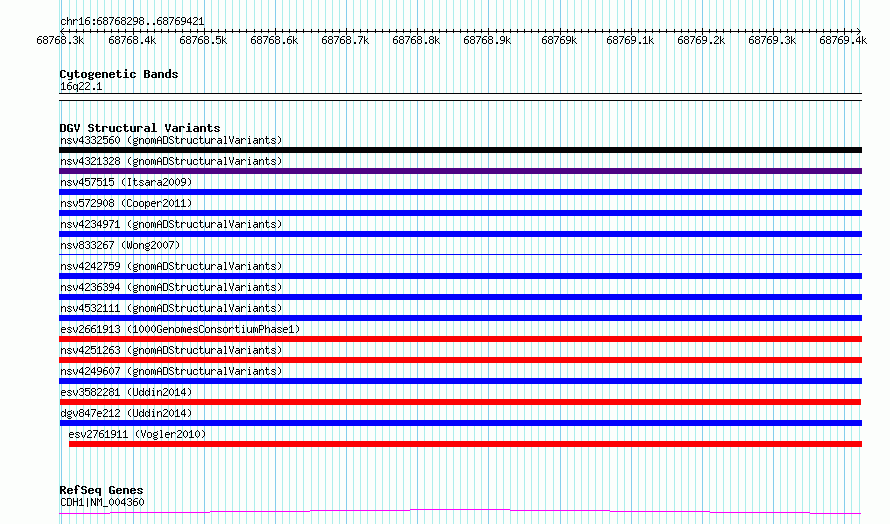Click the 68769.1k ruler tick label
Viewport: 890px width, 524px height.
[630, 40]
